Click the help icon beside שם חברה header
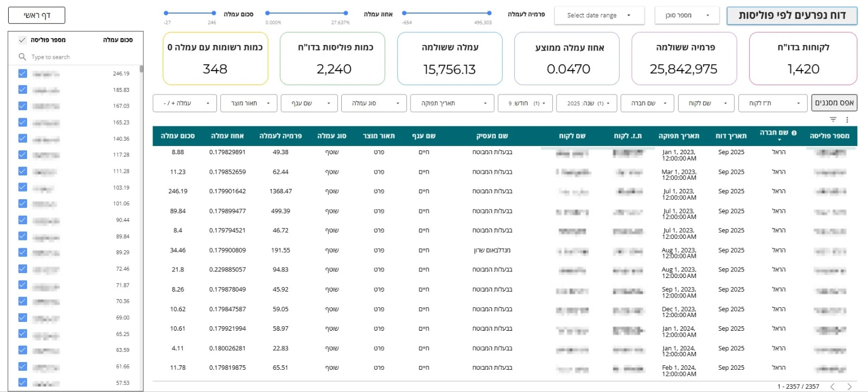Viewport: 868px width, 392px height. click(x=794, y=133)
